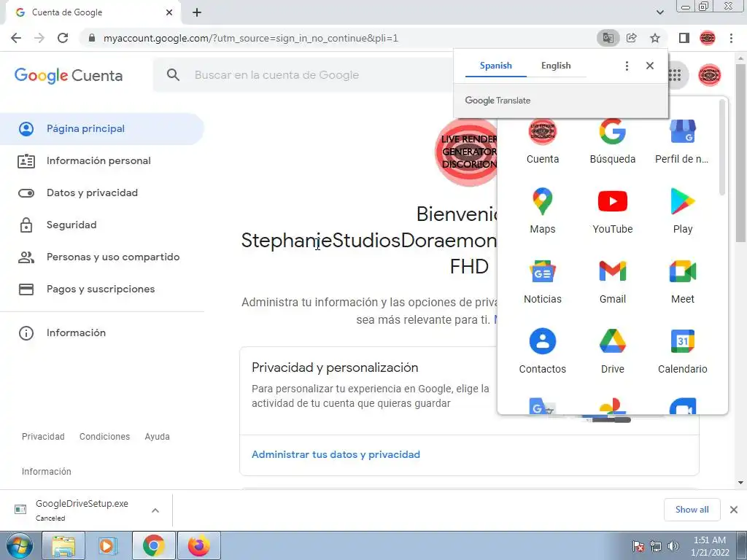This screenshot has width=747, height=560.
Task: Click Administrar tus datos y privacidad link
Action: click(x=336, y=454)
